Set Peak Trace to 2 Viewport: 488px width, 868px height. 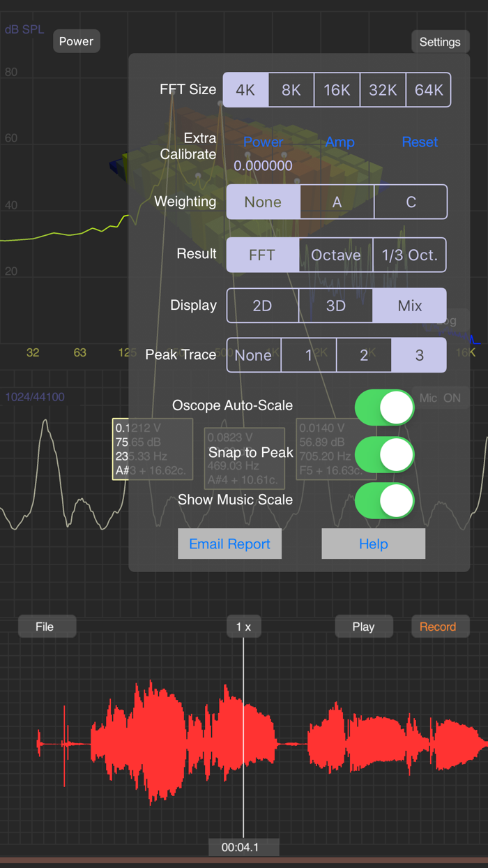pos(363,354)
